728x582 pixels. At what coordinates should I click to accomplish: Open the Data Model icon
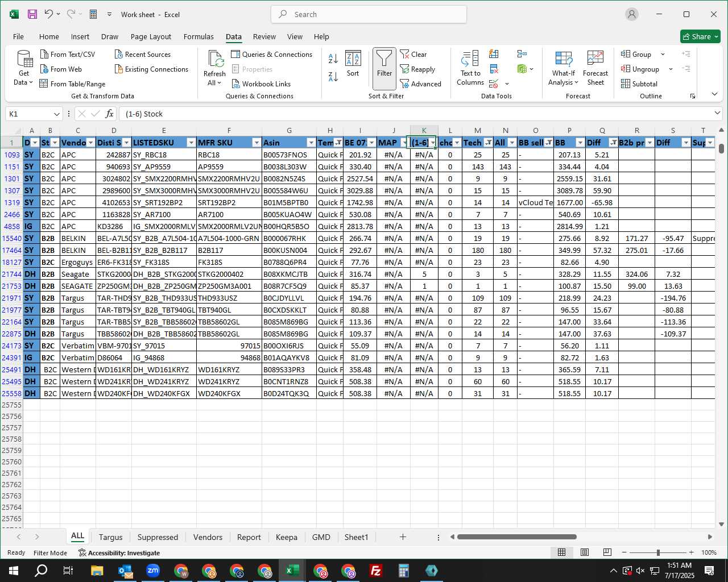coord(522,69)
